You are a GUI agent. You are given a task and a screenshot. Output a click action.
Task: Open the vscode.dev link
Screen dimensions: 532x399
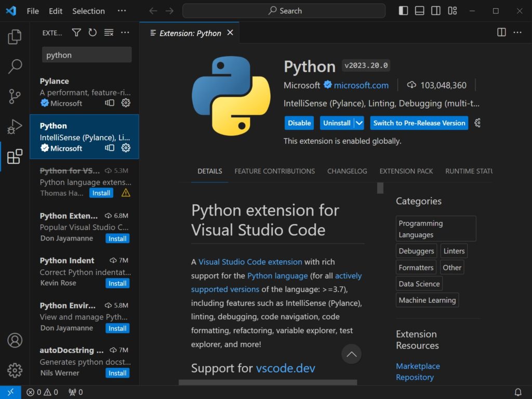click(x=285, y=368)
